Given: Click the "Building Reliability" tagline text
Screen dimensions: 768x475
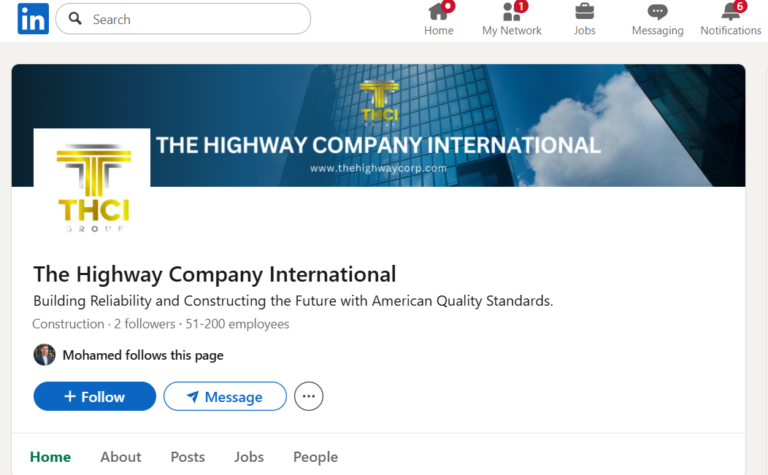Looking at the screenshot, I should tap(293, 301).
